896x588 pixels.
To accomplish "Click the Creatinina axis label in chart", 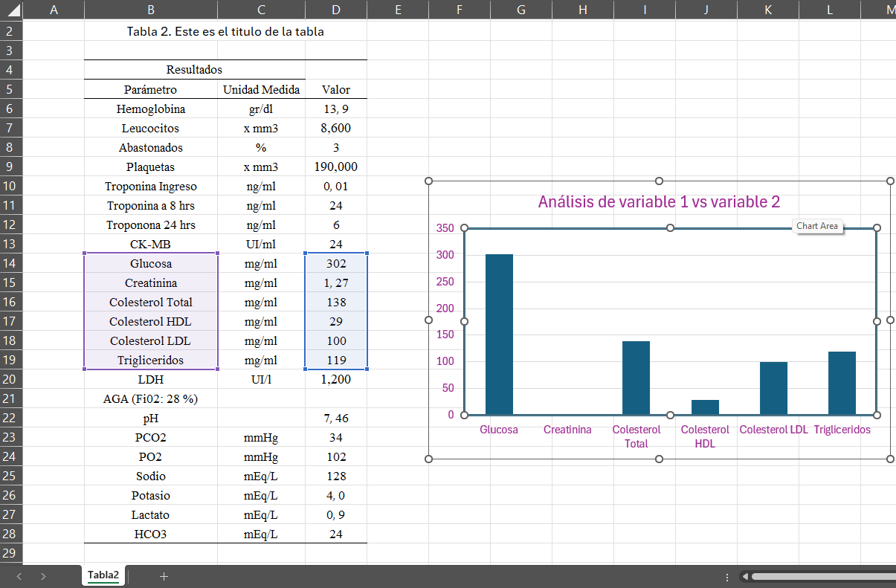I will pos(567,430).
